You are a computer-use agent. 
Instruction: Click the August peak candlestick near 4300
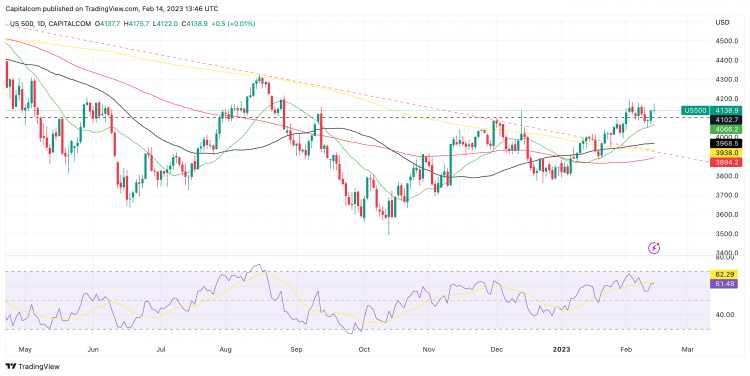tap(259, 80)
